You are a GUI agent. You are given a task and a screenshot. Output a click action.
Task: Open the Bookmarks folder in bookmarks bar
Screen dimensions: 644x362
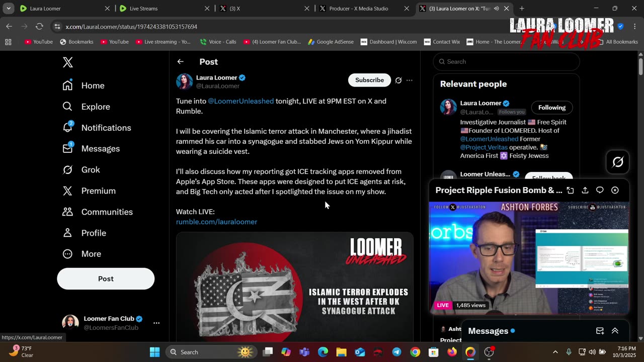(76, 42)
